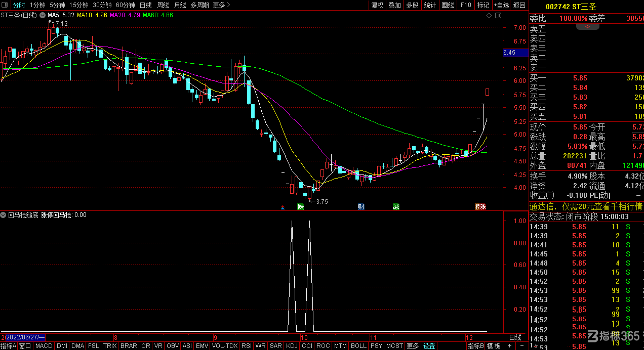Click the 2022/06/27 date label on time axis
The image size is (644, 350).
point(26,337)
